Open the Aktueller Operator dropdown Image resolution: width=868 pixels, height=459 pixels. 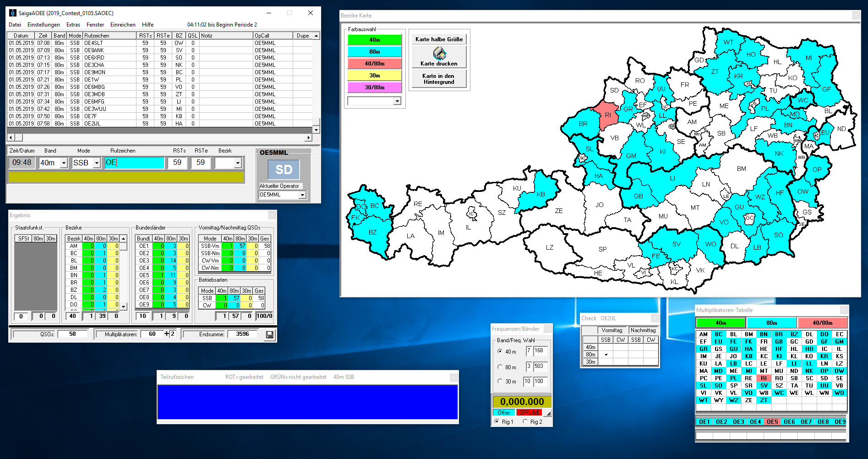[x=302, y=195]
